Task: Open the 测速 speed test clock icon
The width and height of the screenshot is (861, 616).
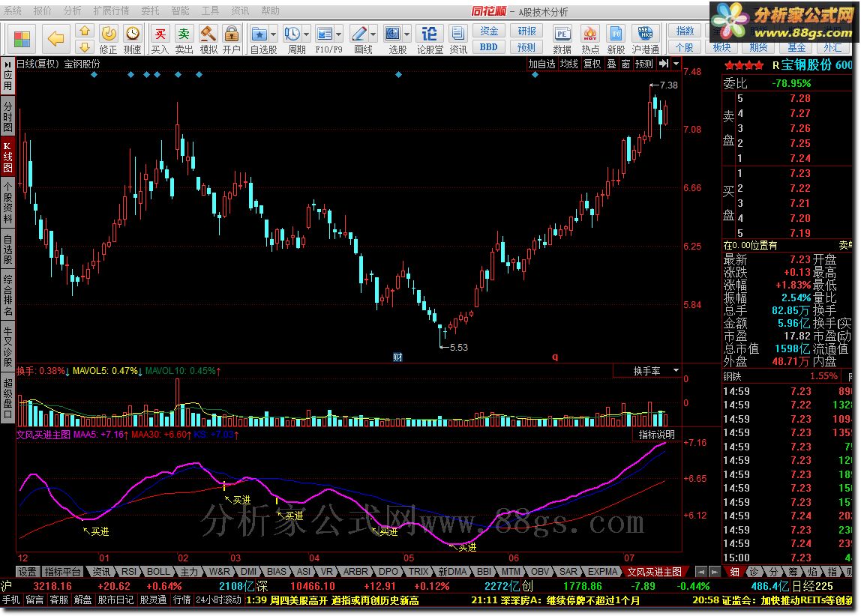Action: 132,34
